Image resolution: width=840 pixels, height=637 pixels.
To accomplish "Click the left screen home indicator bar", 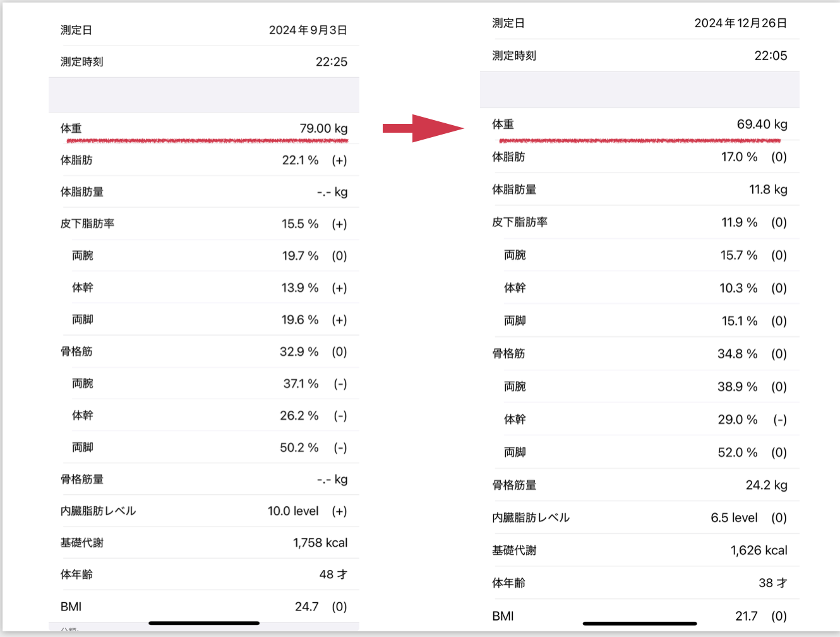I will click(x=204, y=623).
